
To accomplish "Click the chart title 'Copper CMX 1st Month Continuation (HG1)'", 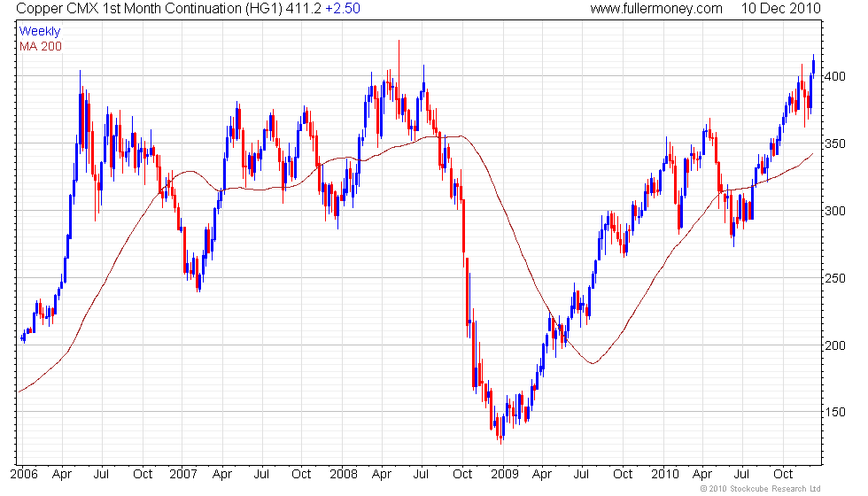I will 149,8.
